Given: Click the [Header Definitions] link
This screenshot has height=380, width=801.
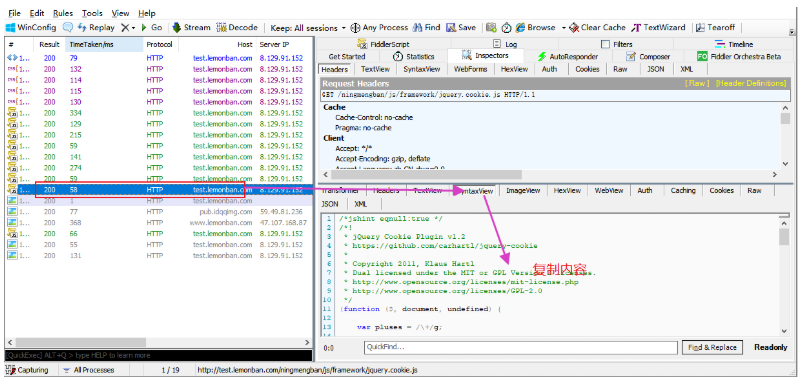Looking at the screenshot, I should click(x=751, y=83).
